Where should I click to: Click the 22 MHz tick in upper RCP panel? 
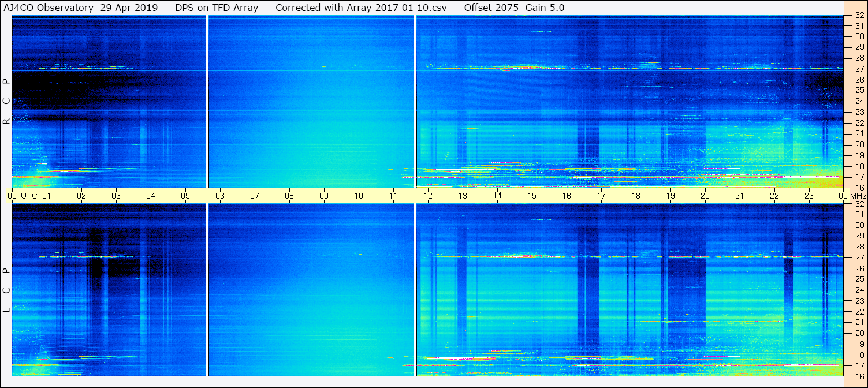coord(859,123)
